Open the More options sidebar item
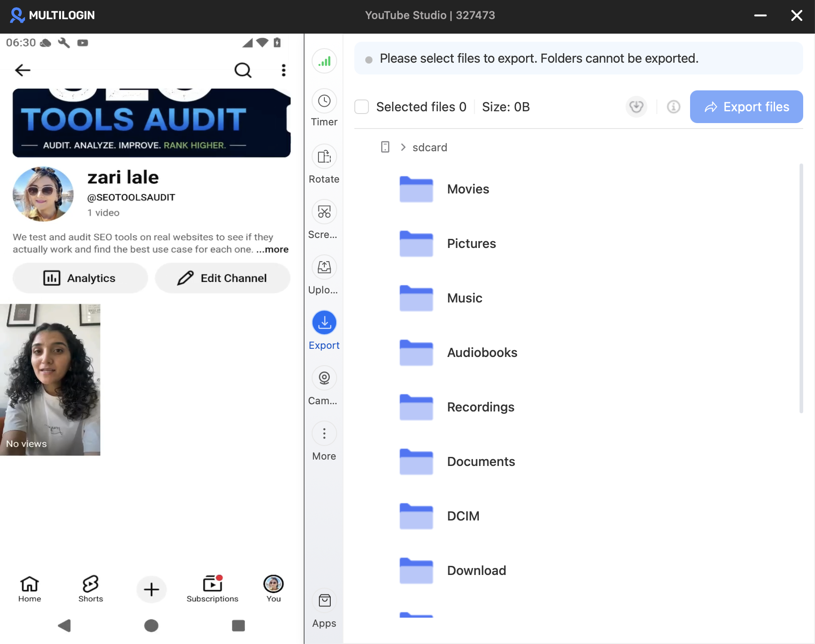Viewport: 815px width, 644px height. pos(324,441)
